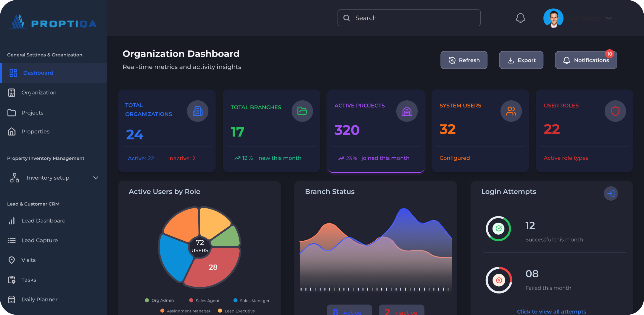This screenshot has width=644, height=315.
Task: Click Total Branches folder icon
Action: pos(302,111)
